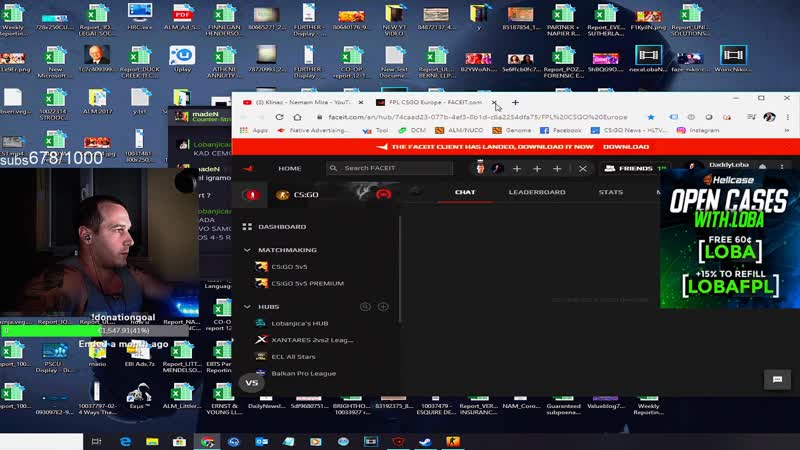800x450 pixels.
Task: Click DOWNLOAD in the red FACEIT banner
Action: tap(626, 147)
